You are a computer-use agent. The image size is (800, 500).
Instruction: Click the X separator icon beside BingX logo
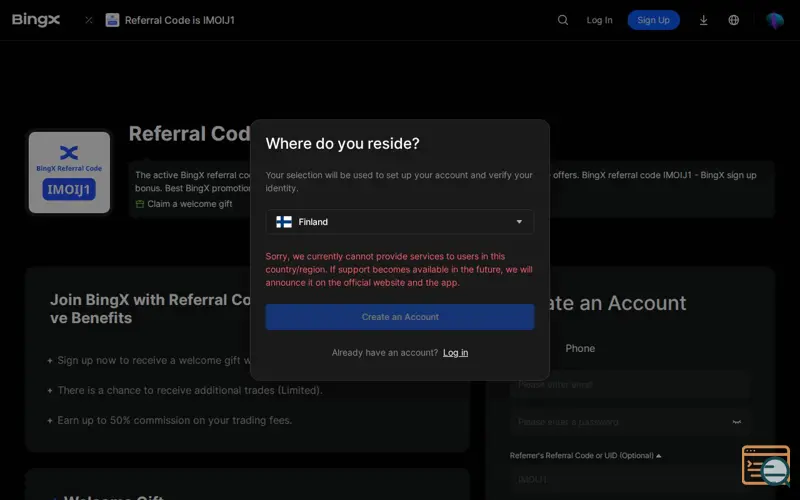[x=89, y=20]
